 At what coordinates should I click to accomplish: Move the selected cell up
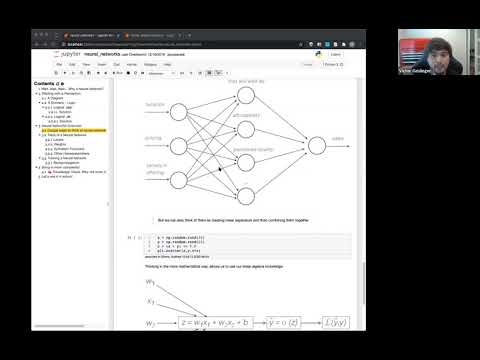[x=98, y=73]
